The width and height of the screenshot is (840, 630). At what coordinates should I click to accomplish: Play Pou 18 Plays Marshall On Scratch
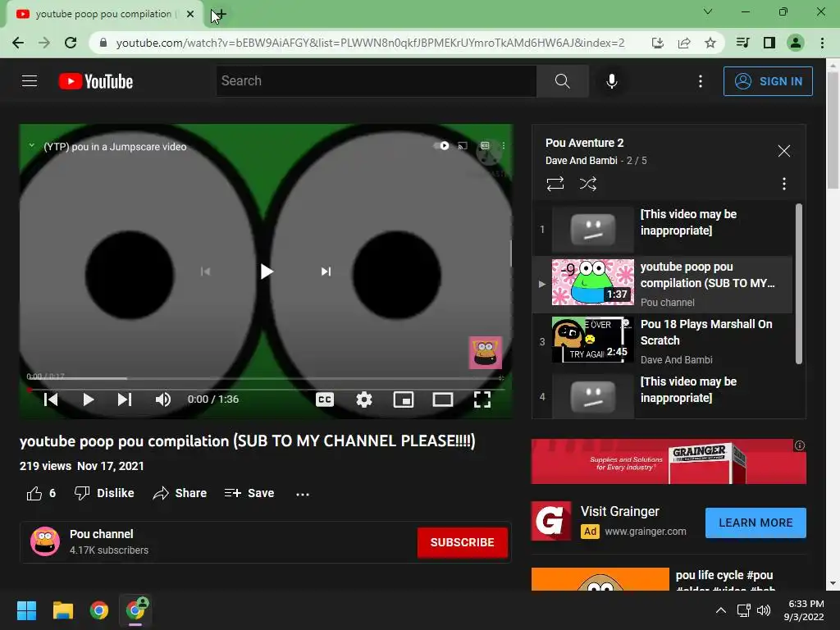click(x=662, y=341)
